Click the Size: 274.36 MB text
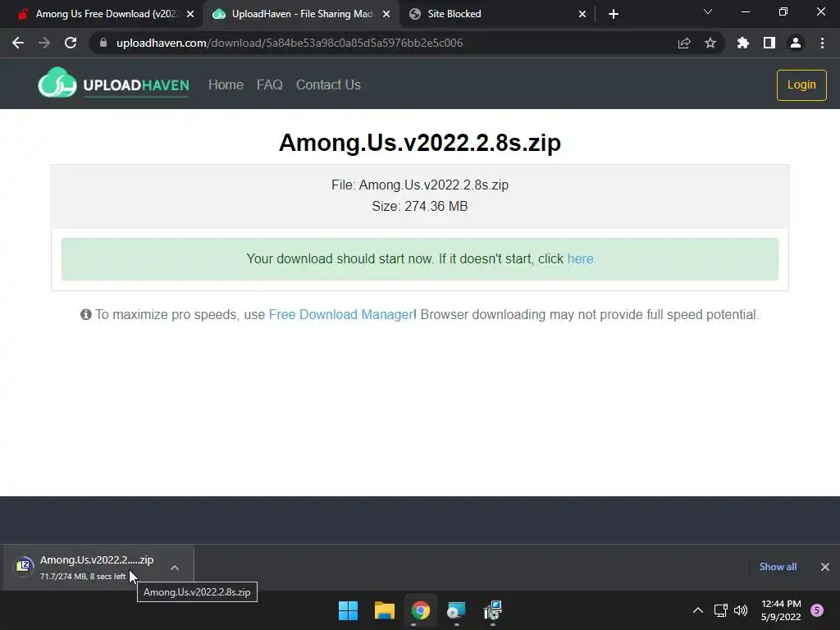 420,206
